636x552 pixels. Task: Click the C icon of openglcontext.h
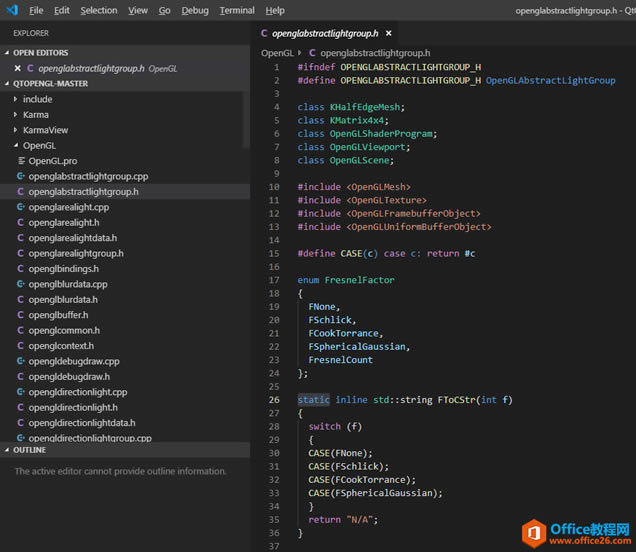20,346
